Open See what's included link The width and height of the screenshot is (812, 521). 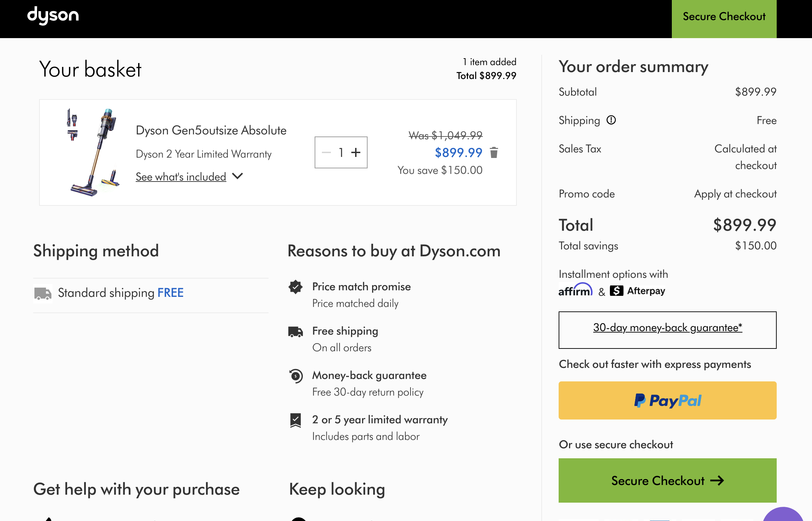pyautogui.click(x=181, y=177)
